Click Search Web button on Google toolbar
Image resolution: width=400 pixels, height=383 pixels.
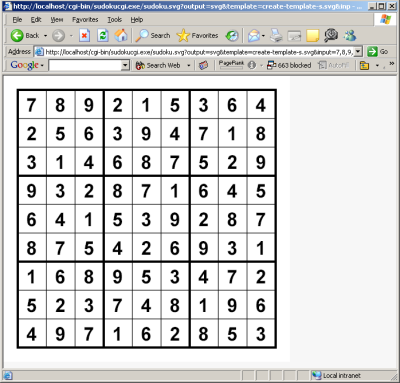click(158, 65)
